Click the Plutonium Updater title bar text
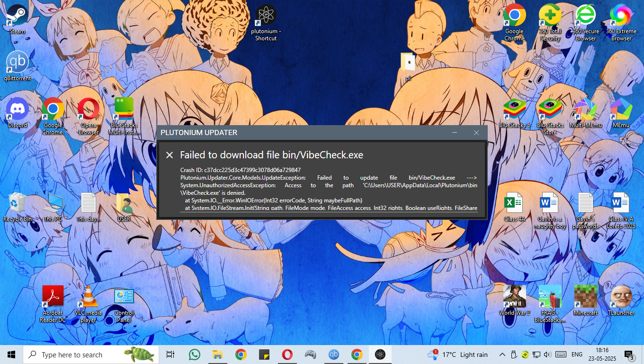 point(199,133)
